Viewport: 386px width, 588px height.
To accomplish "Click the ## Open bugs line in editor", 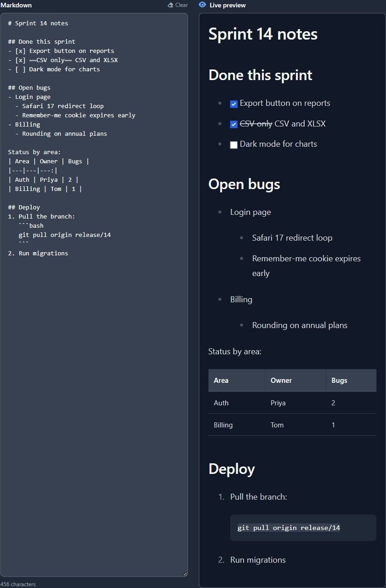I will pyautogui.click(x=29, y=87).
